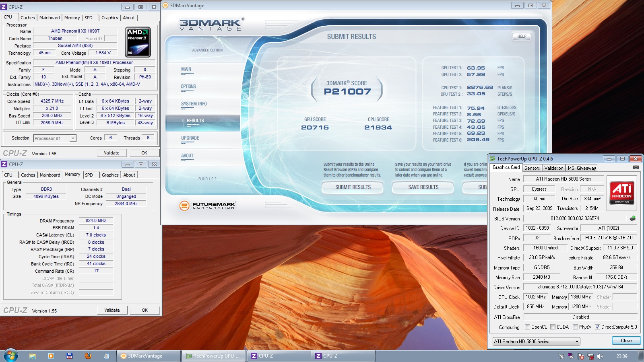
Task: Click the taskbar clock showing 23:09
Action: point(622,356)
